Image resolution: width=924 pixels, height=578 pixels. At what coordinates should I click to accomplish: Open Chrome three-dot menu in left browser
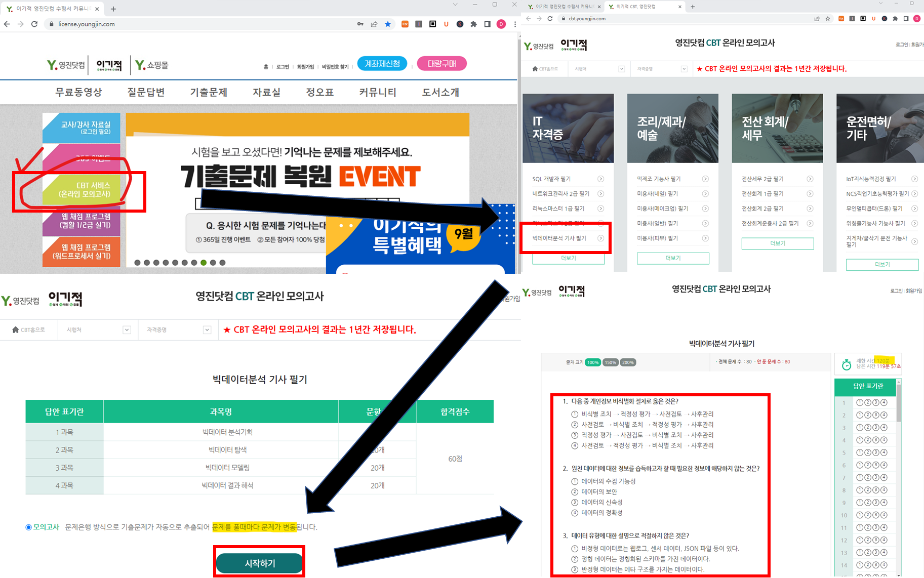click(515, 24)
